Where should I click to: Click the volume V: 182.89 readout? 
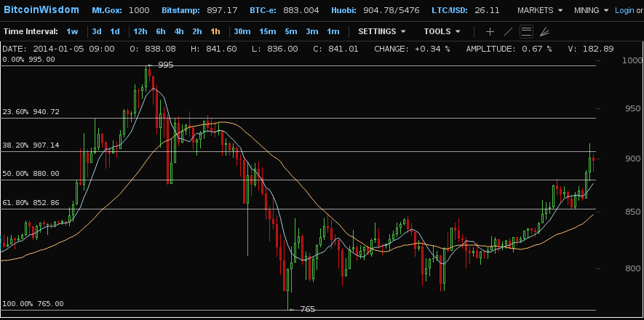591,49
